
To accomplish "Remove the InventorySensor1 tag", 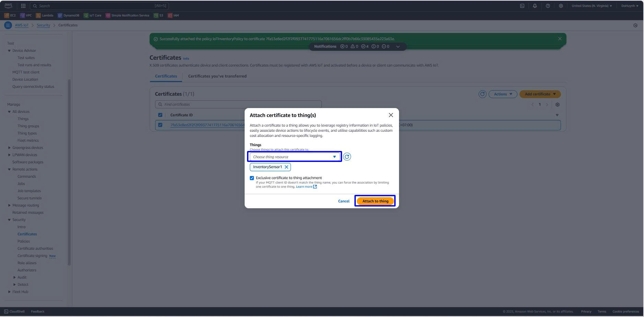I will [286, 167].
